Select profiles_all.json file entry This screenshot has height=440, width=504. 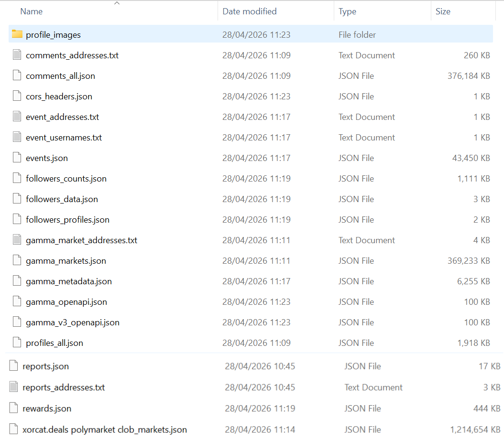[x=55, y=343]
